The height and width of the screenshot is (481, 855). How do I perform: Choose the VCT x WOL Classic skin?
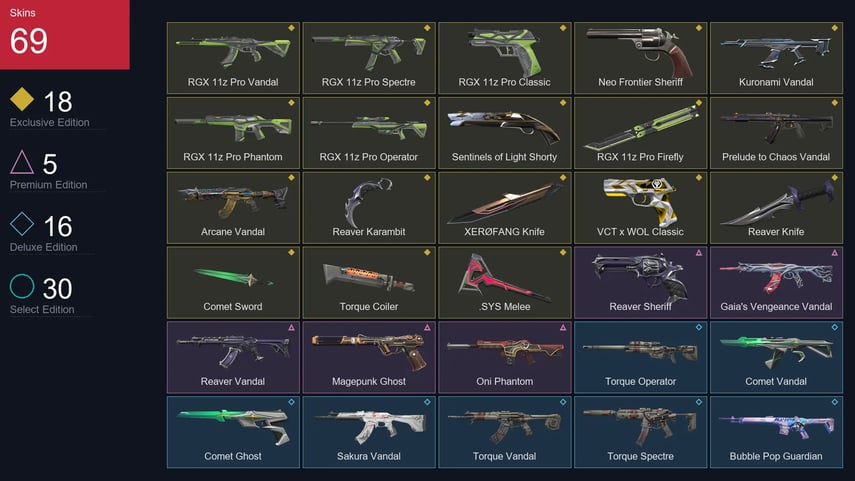[x=640, y=208]
